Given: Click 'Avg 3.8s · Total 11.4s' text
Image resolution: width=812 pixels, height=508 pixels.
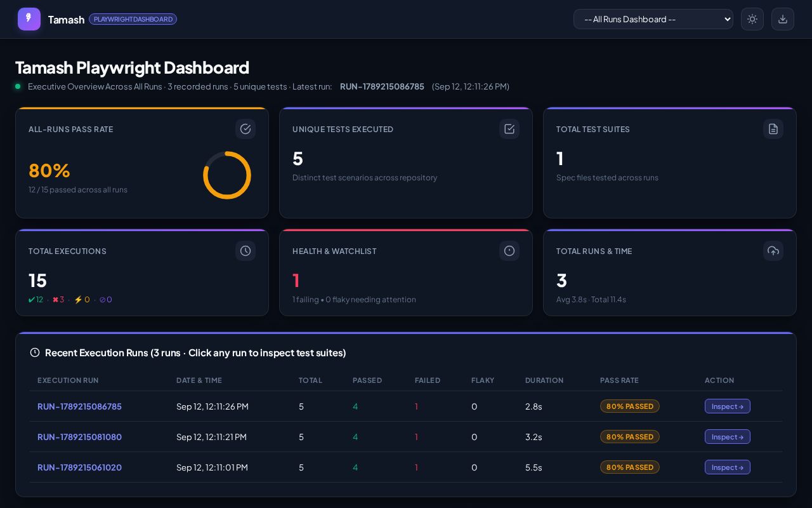Looking at the screenshot, I should (591, 300).
